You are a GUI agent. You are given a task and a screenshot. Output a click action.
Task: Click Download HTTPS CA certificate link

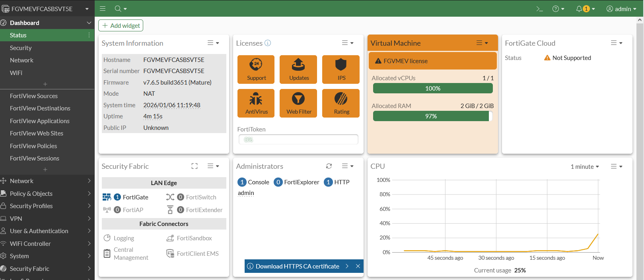pyautogui.click(x=297, y=266)
